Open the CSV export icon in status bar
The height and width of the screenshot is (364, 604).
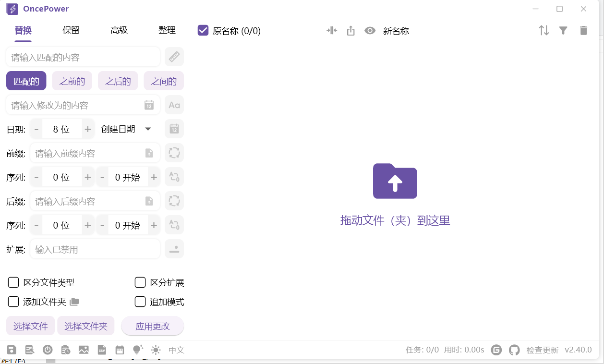pyautogui.click(x=102, y=350)
